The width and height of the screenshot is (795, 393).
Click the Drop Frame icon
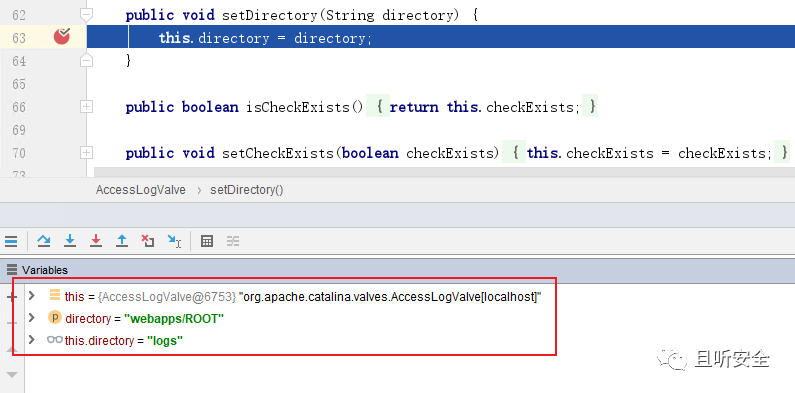tap(148, 241)
